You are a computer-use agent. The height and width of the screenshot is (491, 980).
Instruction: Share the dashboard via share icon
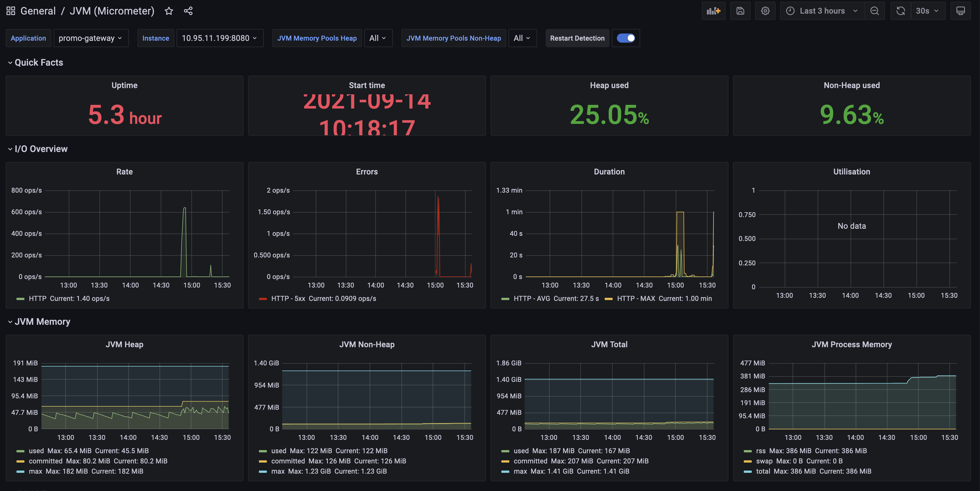click(188, 11)
